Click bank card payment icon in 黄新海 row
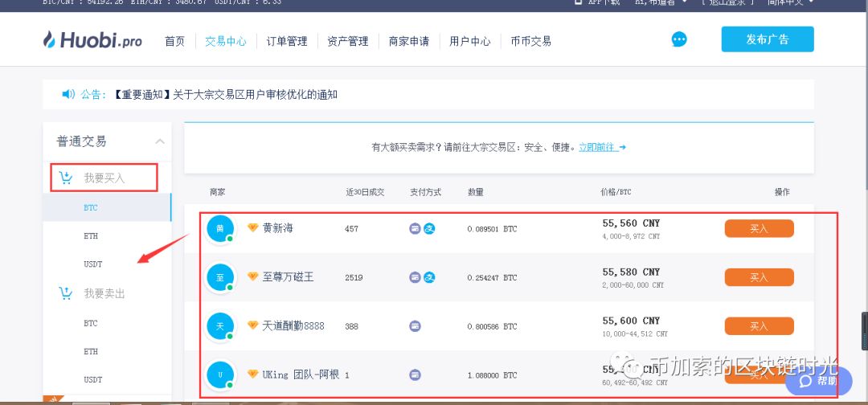This screenshot has width=868, height=405. (x=416, y=228)
